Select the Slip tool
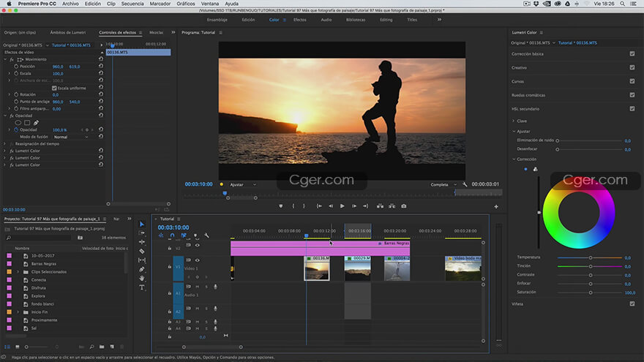Viewport: 644px width, 362px height. click(x=142, y=260)
